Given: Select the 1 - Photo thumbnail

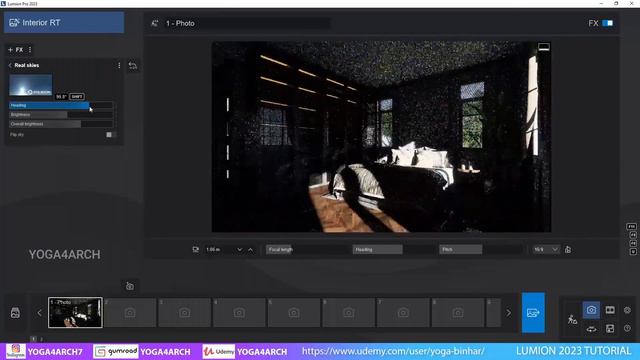Looking at the screenshot, I should (x=75, y=313).
